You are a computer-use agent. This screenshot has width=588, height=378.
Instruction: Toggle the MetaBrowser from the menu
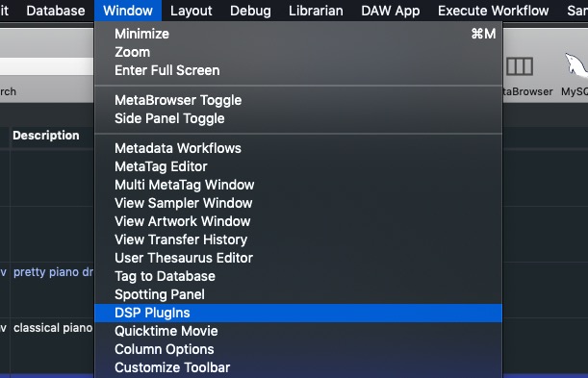[298, 100]
